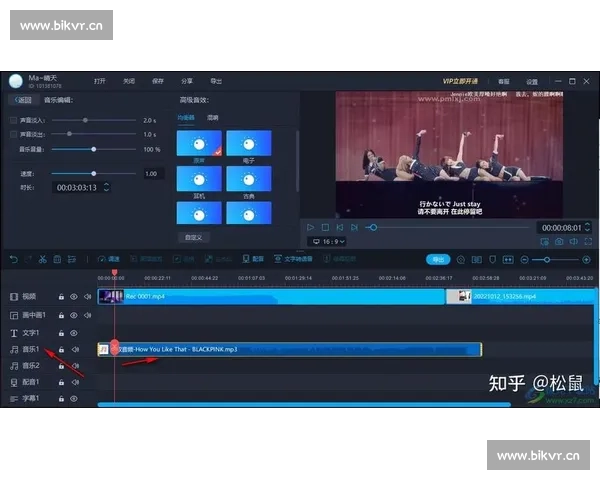Click the 导出 menu item at top

click(x=216, y=81)
